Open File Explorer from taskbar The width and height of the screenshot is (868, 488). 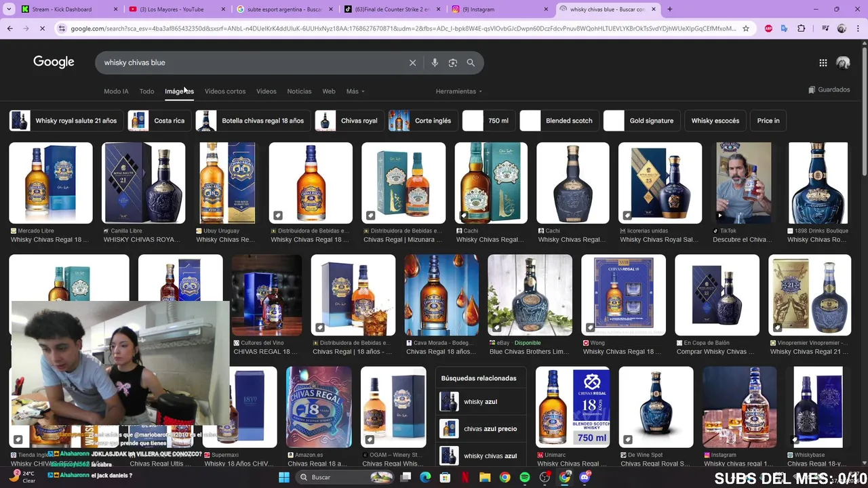[485, 477]
